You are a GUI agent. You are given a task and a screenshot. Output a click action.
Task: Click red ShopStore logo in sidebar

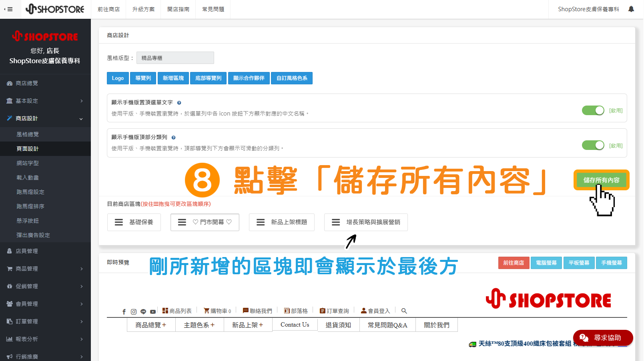tap(45, 36)
